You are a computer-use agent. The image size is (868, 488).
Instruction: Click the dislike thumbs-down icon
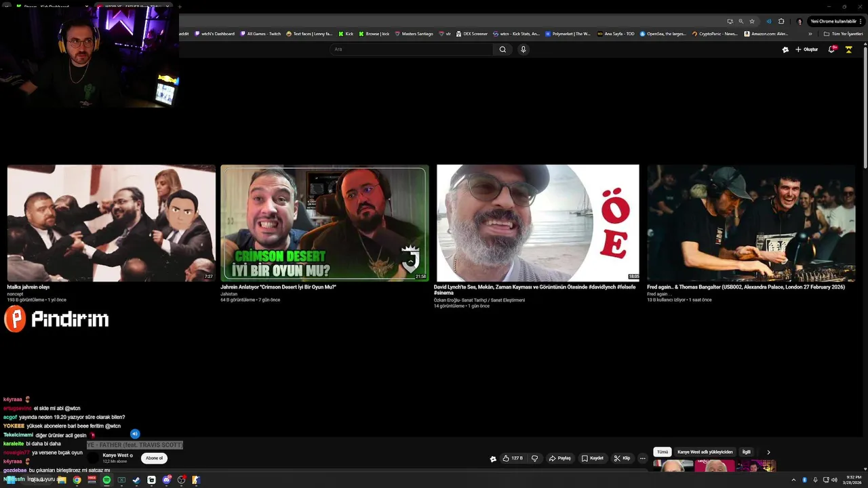535,458
